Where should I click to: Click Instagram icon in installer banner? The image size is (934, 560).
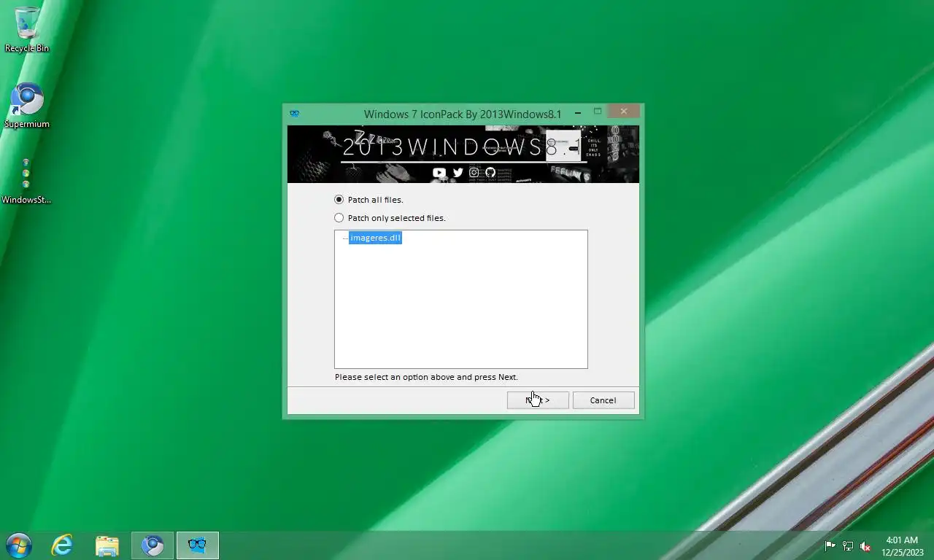click(x=474, y=173)
